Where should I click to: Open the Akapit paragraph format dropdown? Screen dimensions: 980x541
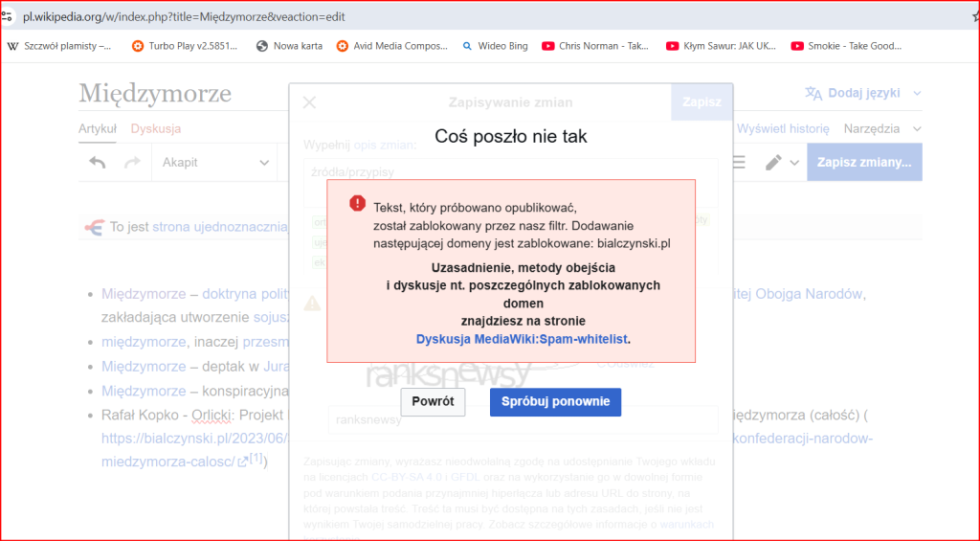pyautogui.click(x=215, y=163)
